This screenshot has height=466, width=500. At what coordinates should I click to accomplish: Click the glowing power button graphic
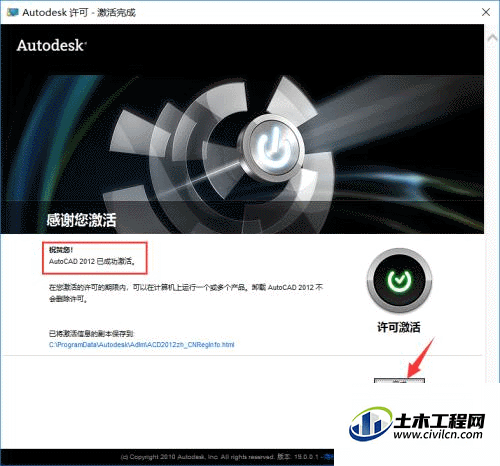[273, 148]
